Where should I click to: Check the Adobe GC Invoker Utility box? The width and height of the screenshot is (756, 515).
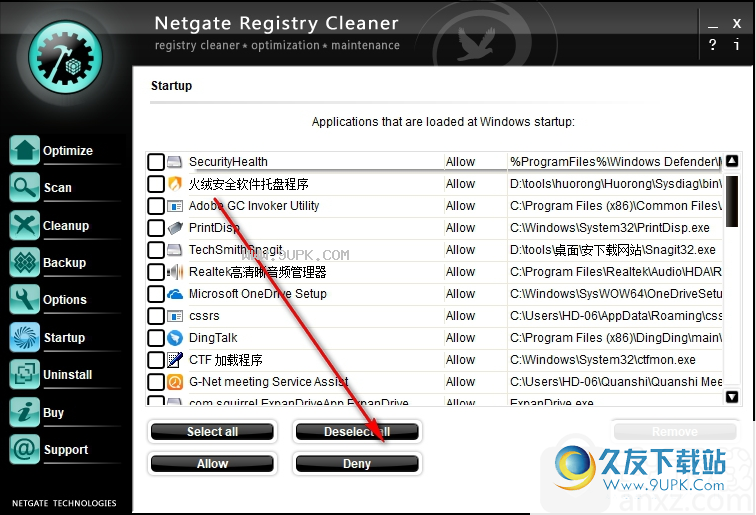(x=156, y=206)
